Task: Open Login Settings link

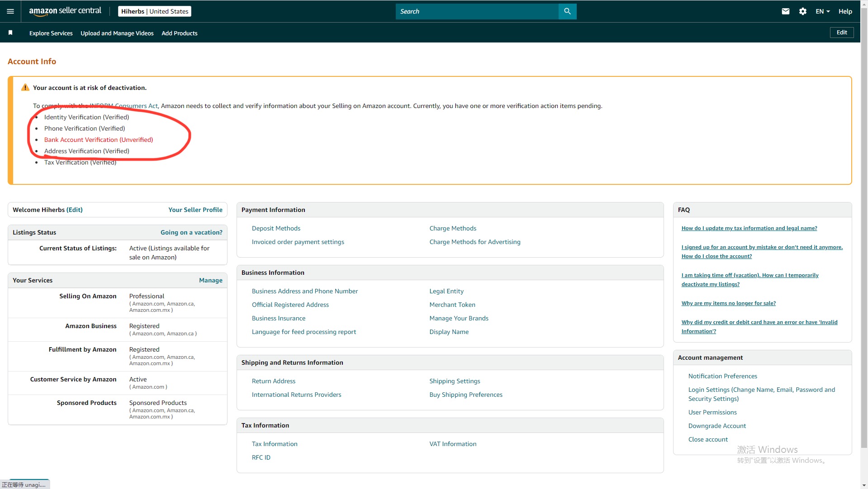Action: pyautogui.click(x=762, y=394)
